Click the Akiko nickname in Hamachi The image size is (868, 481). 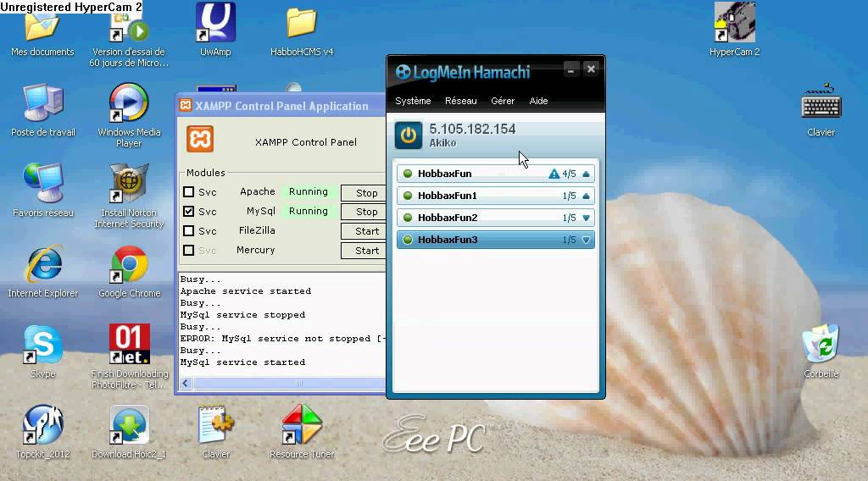[442, 142]
